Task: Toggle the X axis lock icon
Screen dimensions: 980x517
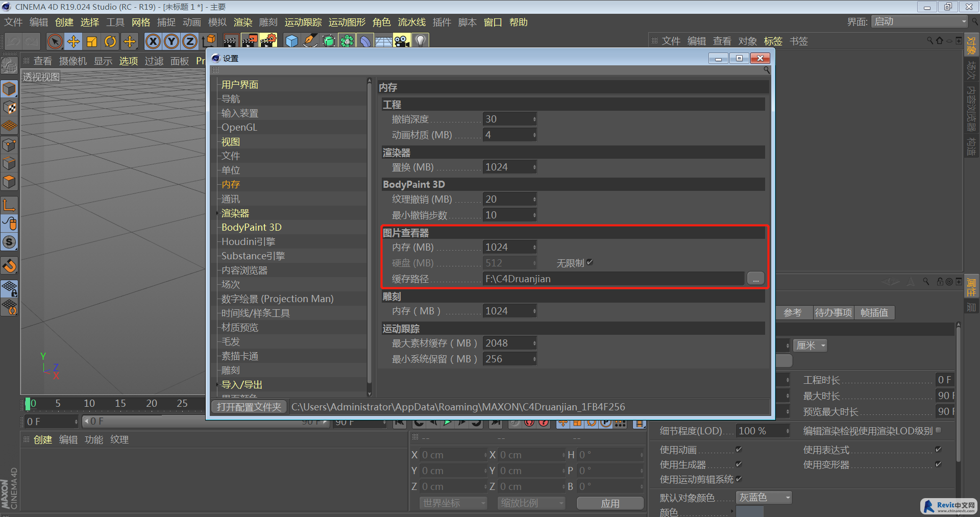Action: pos(153,41)
